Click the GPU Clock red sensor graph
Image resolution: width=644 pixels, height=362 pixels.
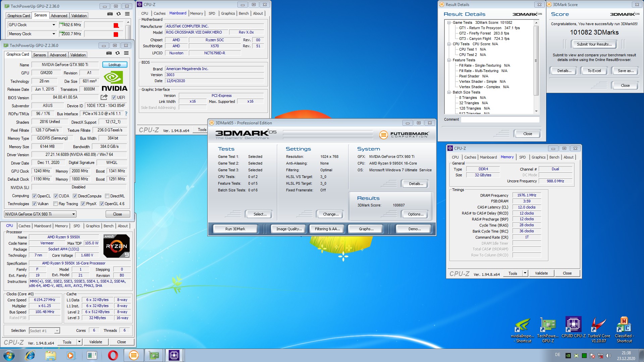(x=104, y=25)
